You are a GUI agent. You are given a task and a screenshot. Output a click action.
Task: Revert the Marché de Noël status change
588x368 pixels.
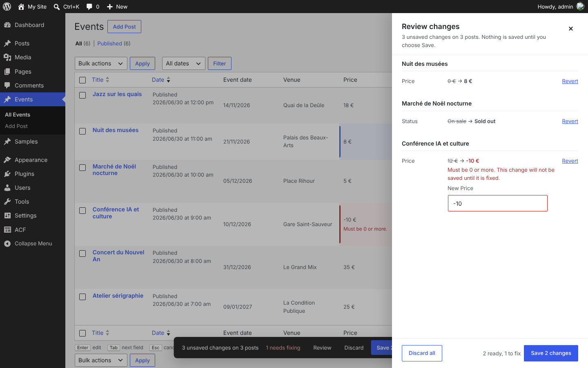[570, 121]
